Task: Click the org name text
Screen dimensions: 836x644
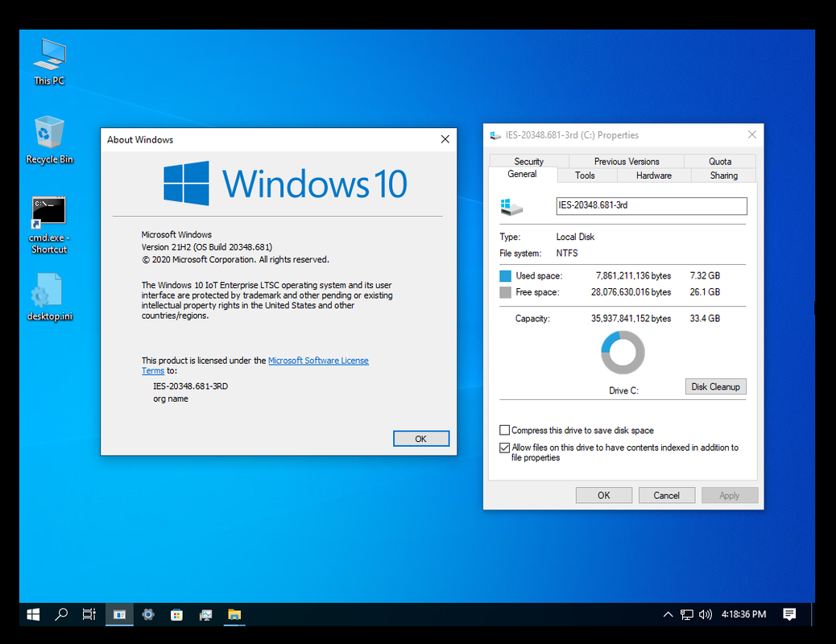Action: tap(171, 398)
